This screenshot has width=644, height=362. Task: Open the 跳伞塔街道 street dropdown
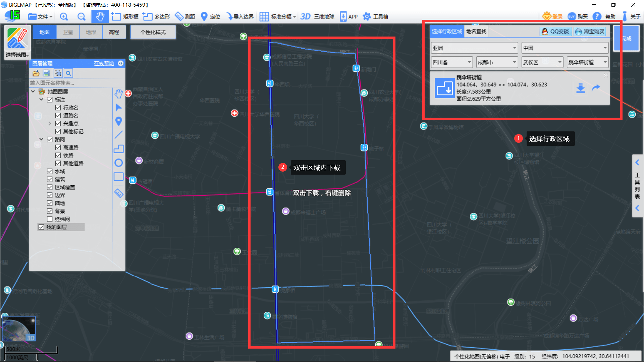tap(588, 62)
